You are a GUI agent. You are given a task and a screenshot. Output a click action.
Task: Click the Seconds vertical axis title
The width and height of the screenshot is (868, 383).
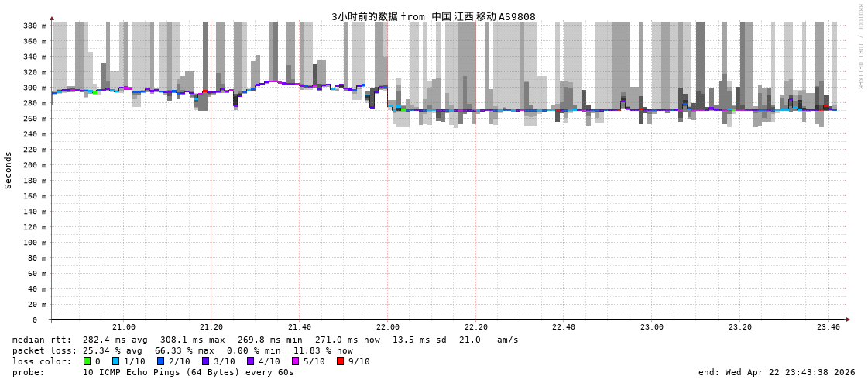(9, 170)
